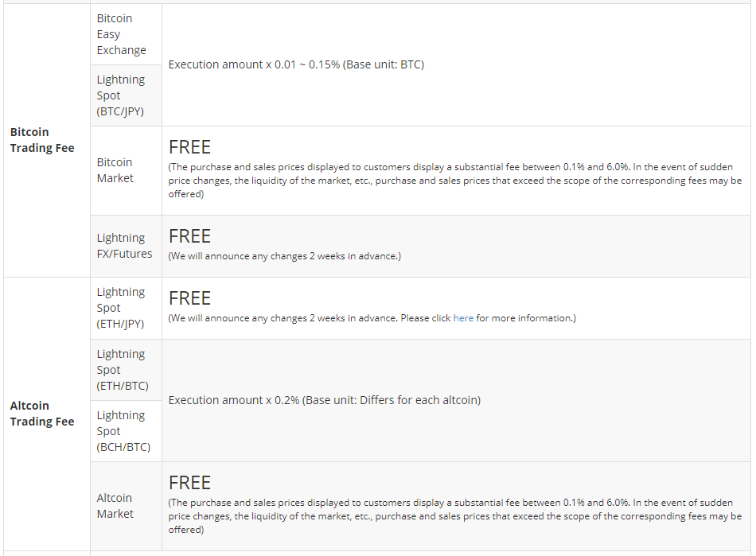This screenshot has height=556, width=756.
Task: Click FREE in the Altcoin Market row
Action: click(189, 483)
